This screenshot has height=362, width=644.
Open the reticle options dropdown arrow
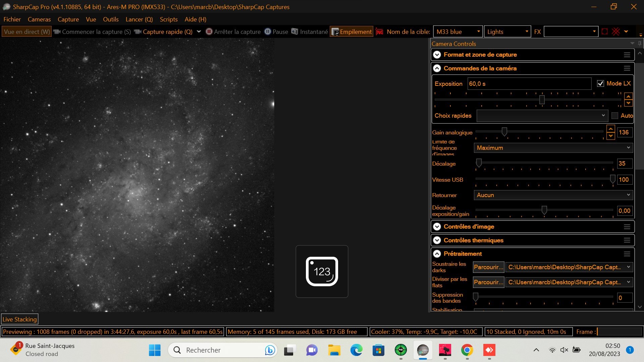626,32
